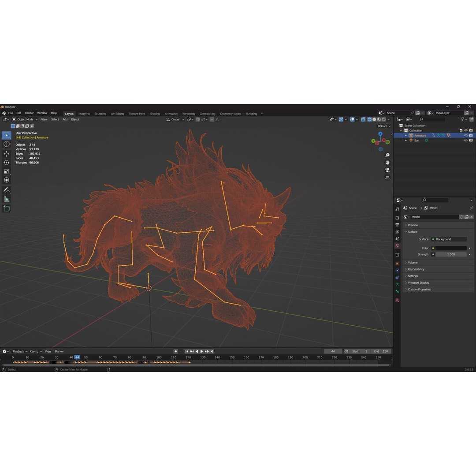476x476 pixels.
Task: Open the File menu
Action: (11, 113)
